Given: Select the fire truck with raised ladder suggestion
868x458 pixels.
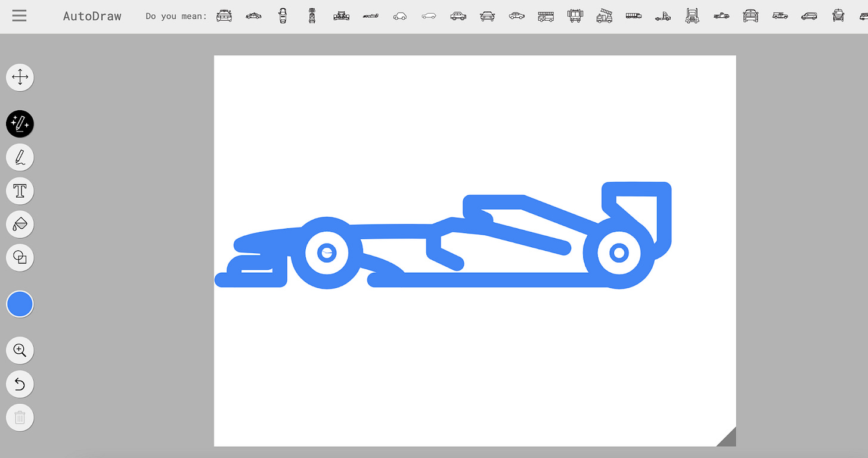Looking at the screenshot, I should [604, 15].
